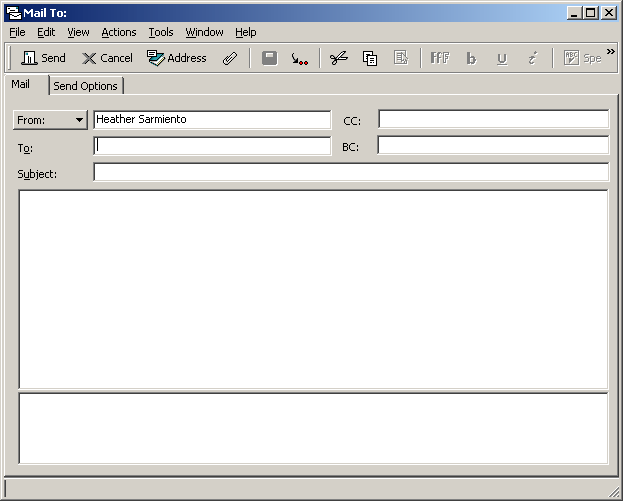Open the From dropdown button
623x501 pixels.
pos(50,120)
